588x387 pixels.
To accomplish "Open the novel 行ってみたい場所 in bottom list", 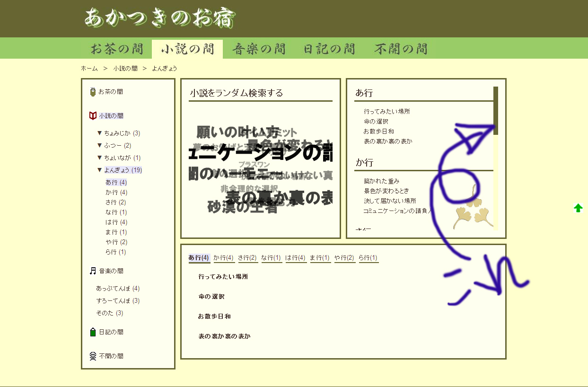I will pos(223,277).
